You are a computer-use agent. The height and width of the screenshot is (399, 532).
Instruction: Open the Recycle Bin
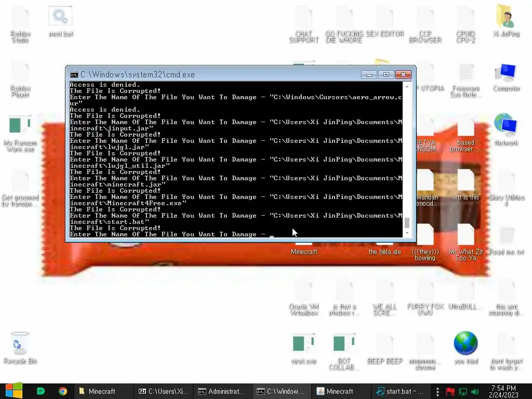(x=20, y=348)
